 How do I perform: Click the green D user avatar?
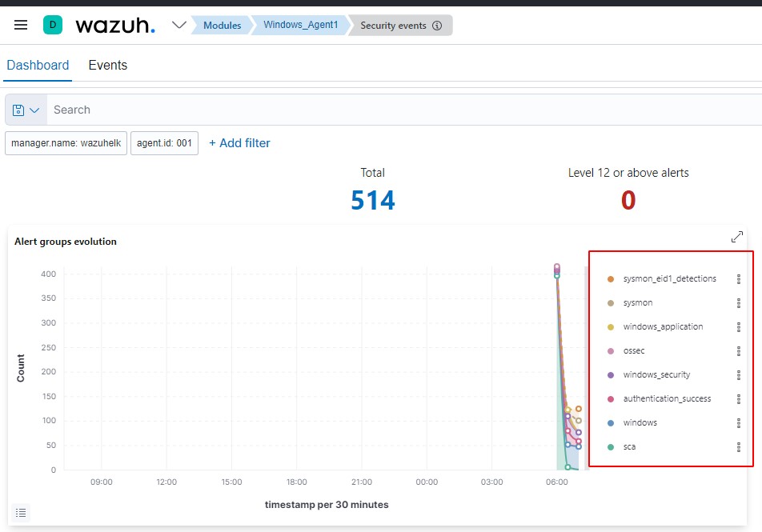pyautogui.click(x=53, y=25)
